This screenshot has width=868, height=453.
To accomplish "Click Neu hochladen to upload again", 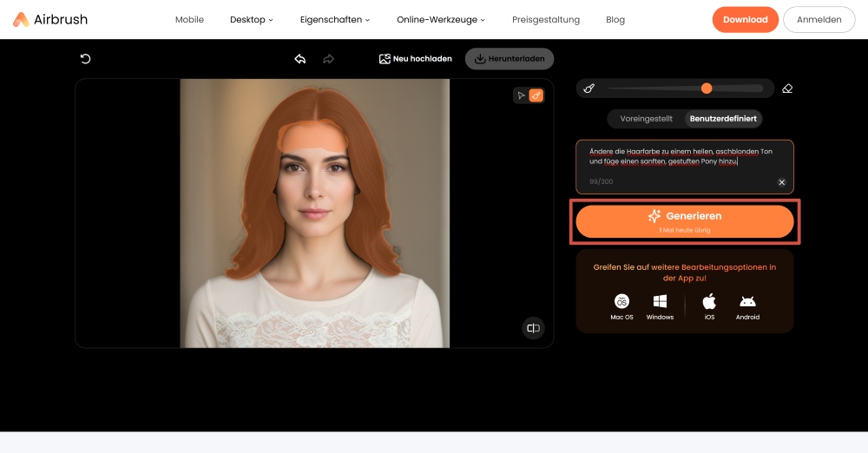I will tap(415, 59).
